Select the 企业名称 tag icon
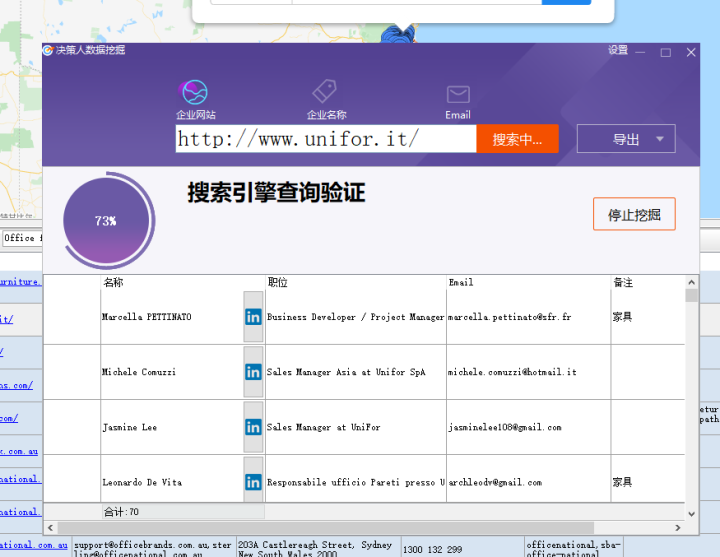 point(325,91)
